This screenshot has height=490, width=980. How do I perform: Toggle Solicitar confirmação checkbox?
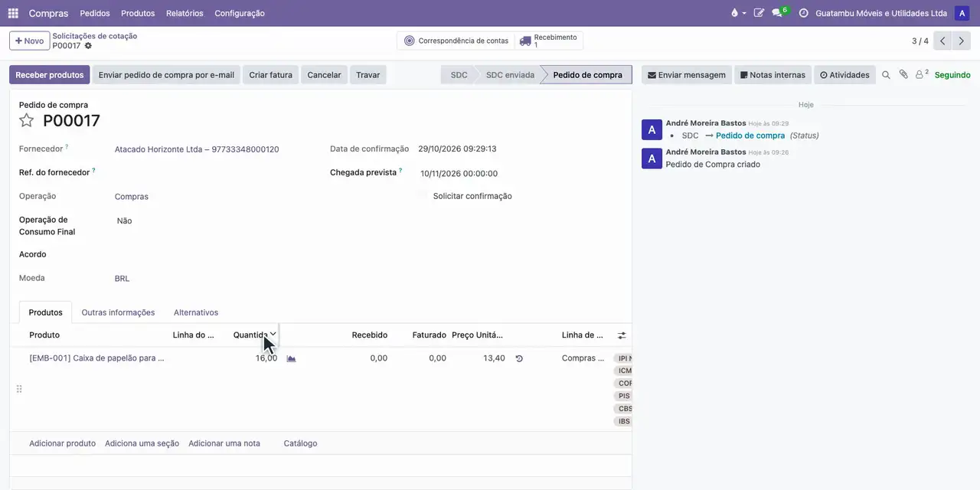[423, 196]
